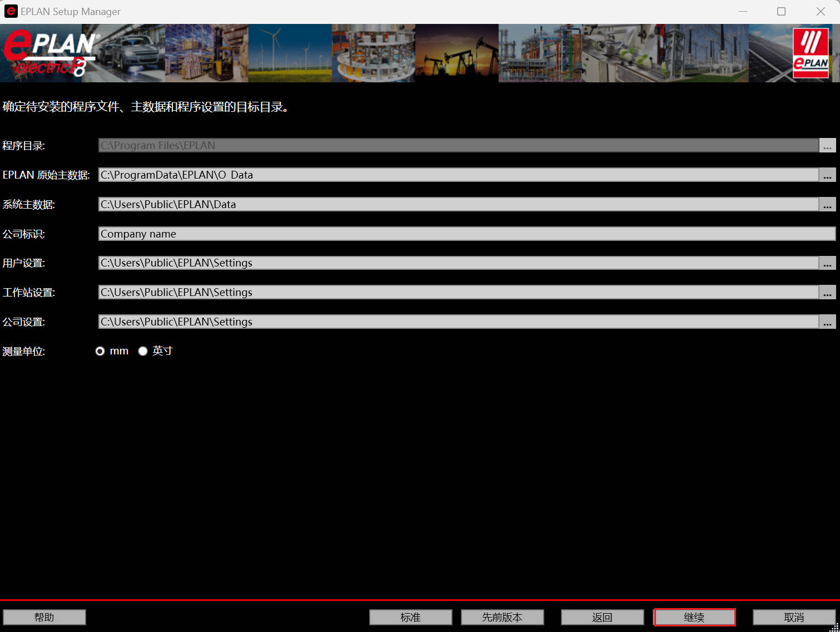840x632 pixels.
Task: Click the EPLAN logo in the top-right banner
Action: [x=810, y=53]
